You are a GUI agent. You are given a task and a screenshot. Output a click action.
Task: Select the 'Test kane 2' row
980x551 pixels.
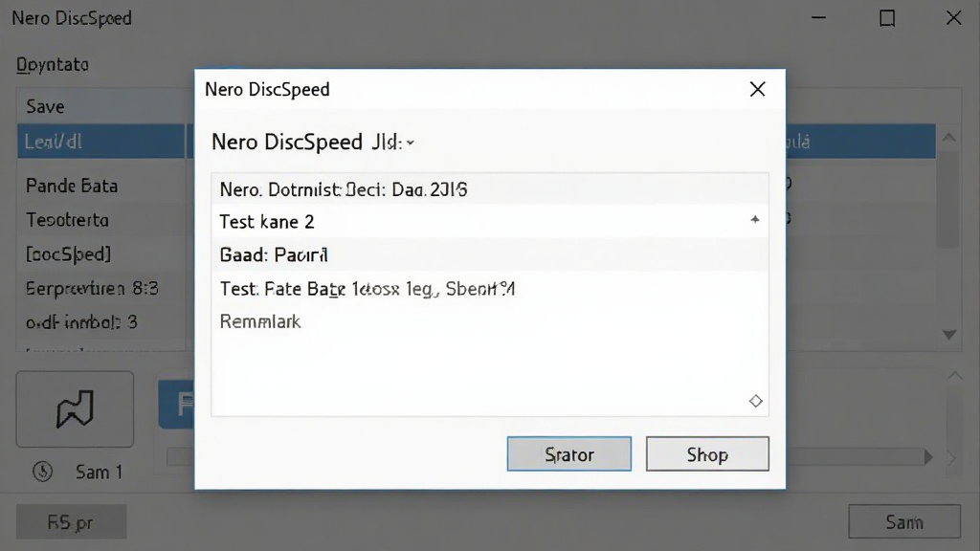489,221
